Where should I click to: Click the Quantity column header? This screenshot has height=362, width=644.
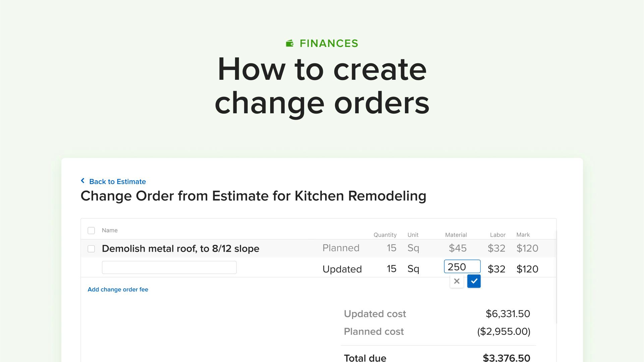coord(385,235)
